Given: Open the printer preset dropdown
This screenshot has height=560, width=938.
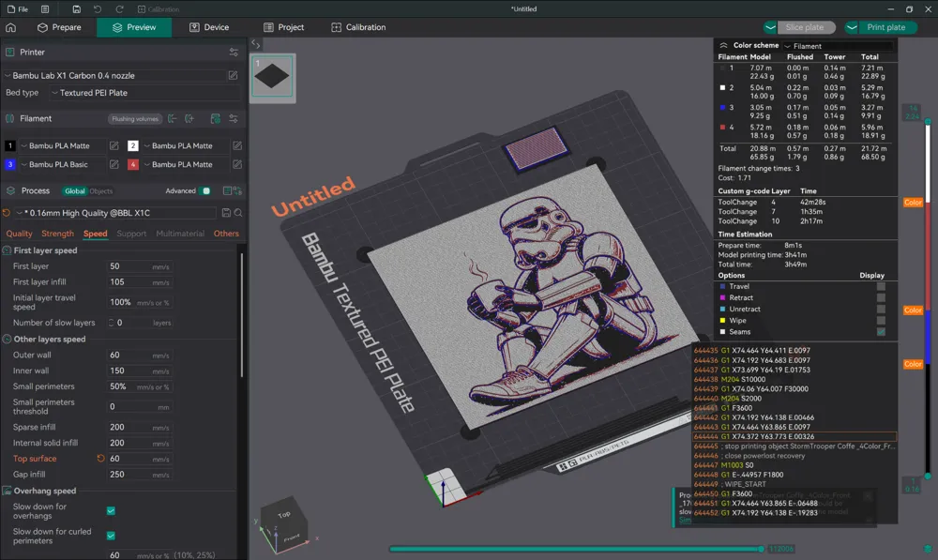Looking at the screenshot, I should [x=113, y=75].
